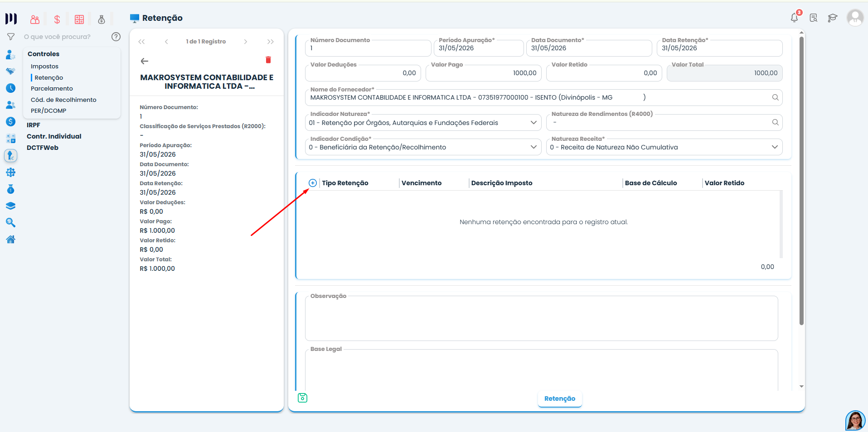This screenshot has width=868, height=432.
Task: Delete record with red trash icon
Action: pyautogui.click(x=268, y=60)
